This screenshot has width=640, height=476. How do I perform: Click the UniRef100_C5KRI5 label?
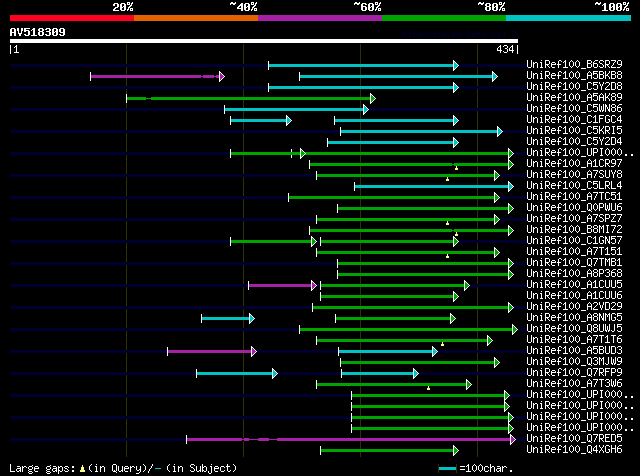[574, 130]
